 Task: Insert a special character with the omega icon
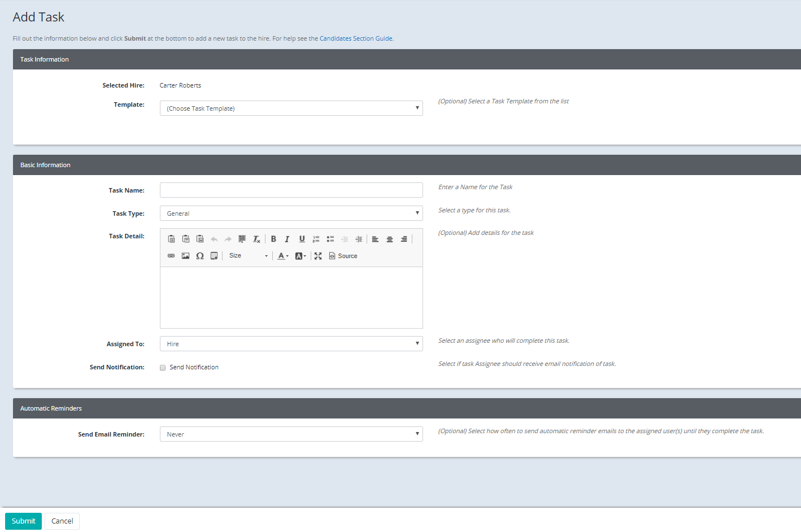coord(199,255)
